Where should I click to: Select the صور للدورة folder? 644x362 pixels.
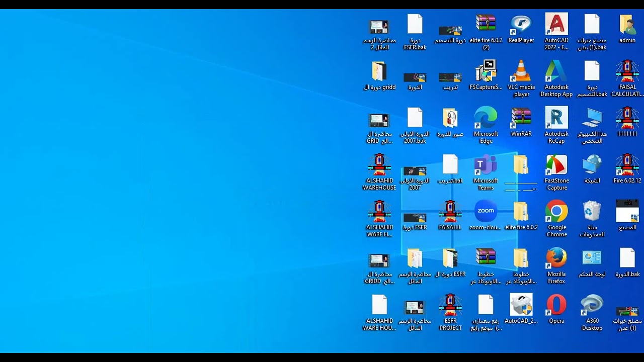(x=450, y=122)
